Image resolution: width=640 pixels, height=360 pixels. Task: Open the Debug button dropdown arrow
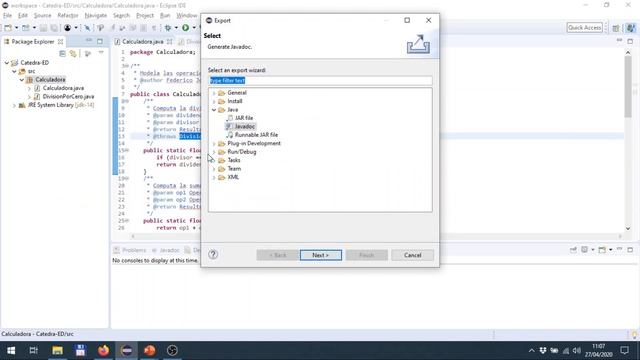pos(176,28)
